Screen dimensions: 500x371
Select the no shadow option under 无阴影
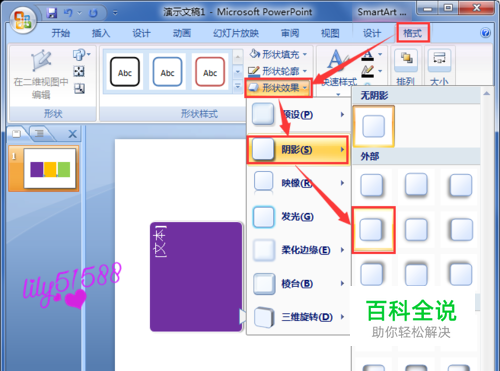click(374, 126)
